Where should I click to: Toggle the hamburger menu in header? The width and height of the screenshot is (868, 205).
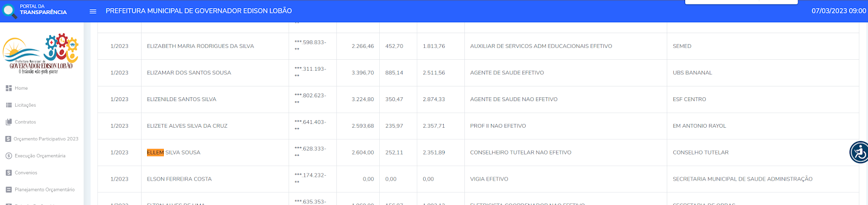93,11
